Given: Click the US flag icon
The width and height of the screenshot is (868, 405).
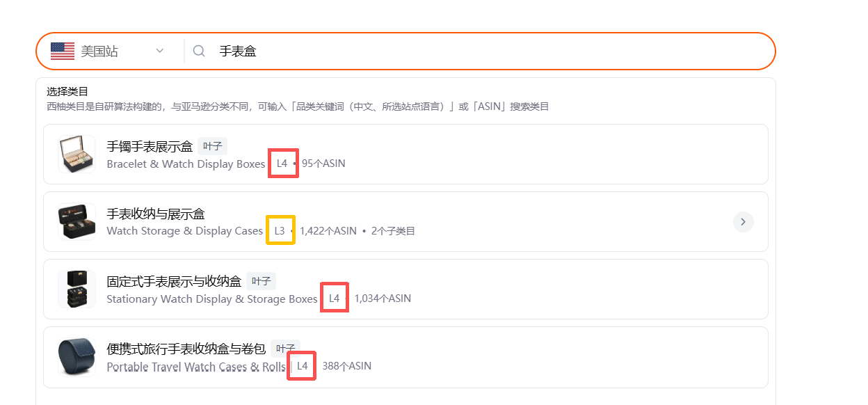Looking at the screenshot, I should pos(63,51).
